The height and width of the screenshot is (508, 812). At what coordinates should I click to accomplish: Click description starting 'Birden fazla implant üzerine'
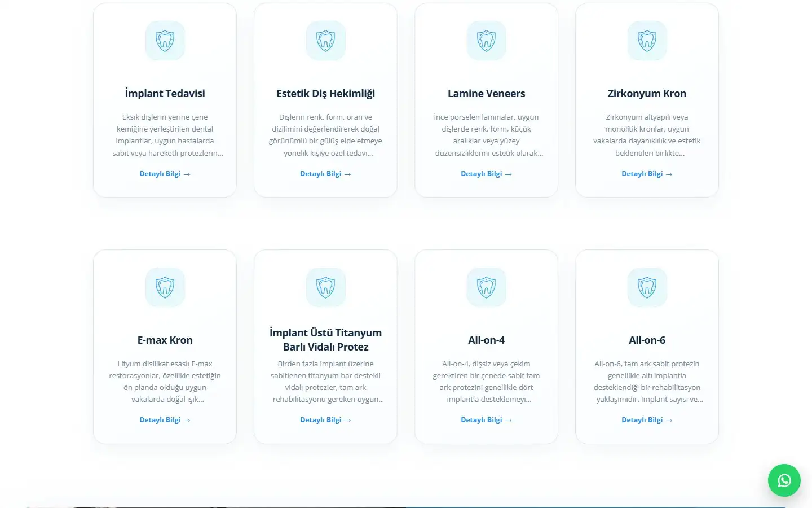coord(326,382)
